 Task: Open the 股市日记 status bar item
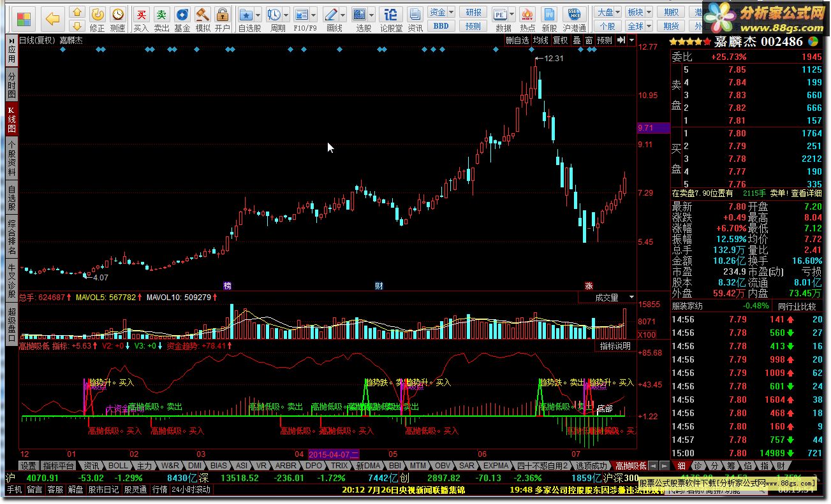point(103,489)
